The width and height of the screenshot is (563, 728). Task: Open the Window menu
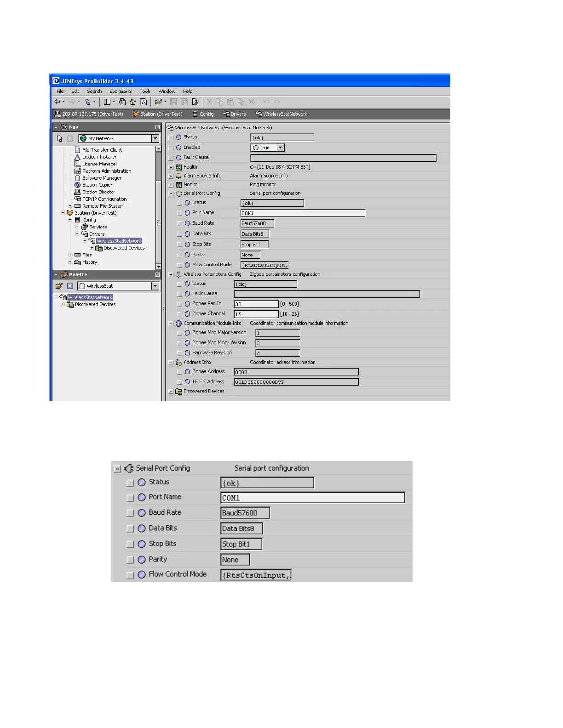(167, 91)
